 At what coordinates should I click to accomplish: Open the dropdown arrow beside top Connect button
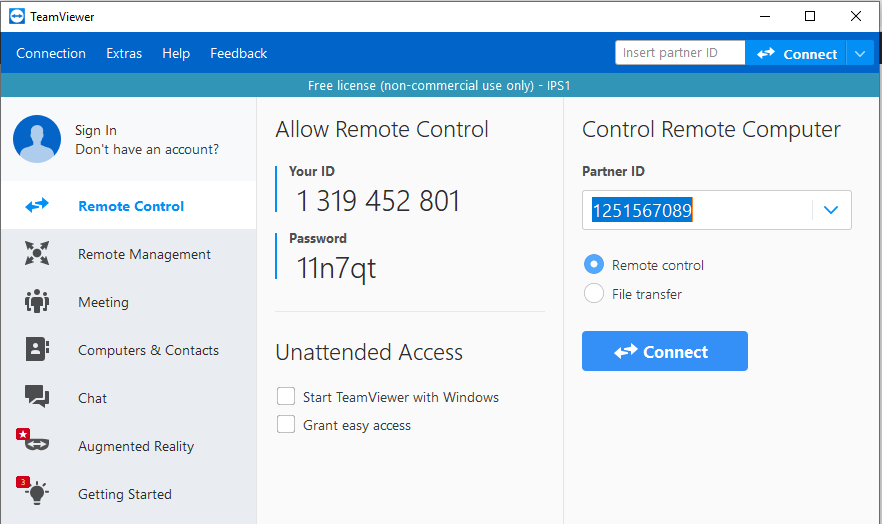point(860,54)
